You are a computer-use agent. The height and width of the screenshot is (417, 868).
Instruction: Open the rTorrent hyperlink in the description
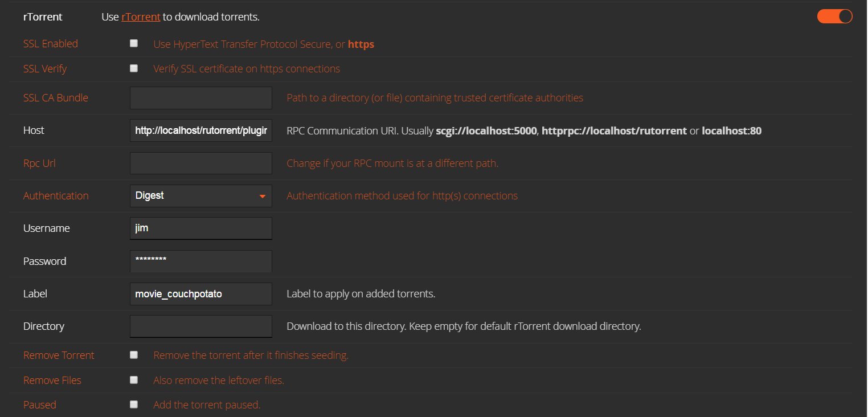[x=141, y=17]
